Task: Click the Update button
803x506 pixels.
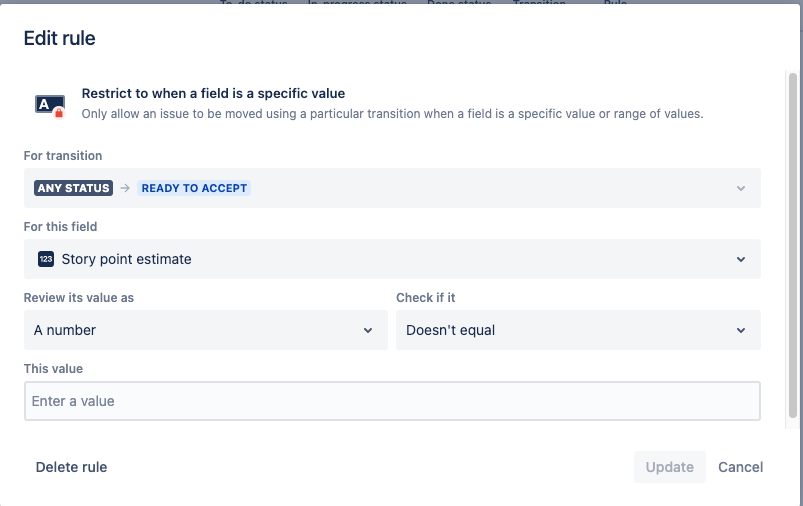Action: click(670, 467)
